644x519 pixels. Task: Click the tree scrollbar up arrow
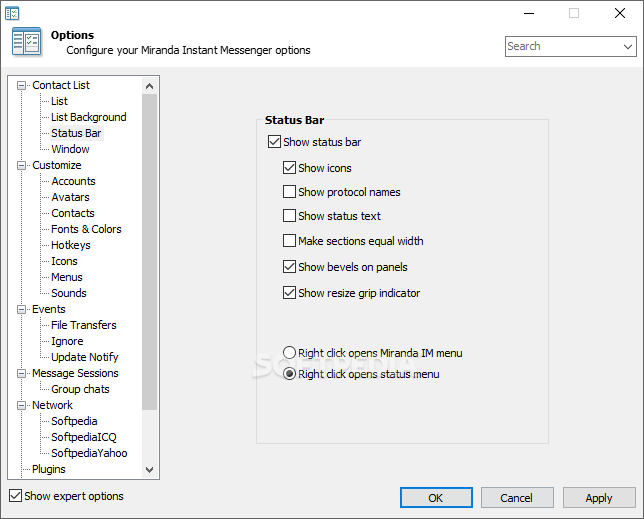coord(150,86)
